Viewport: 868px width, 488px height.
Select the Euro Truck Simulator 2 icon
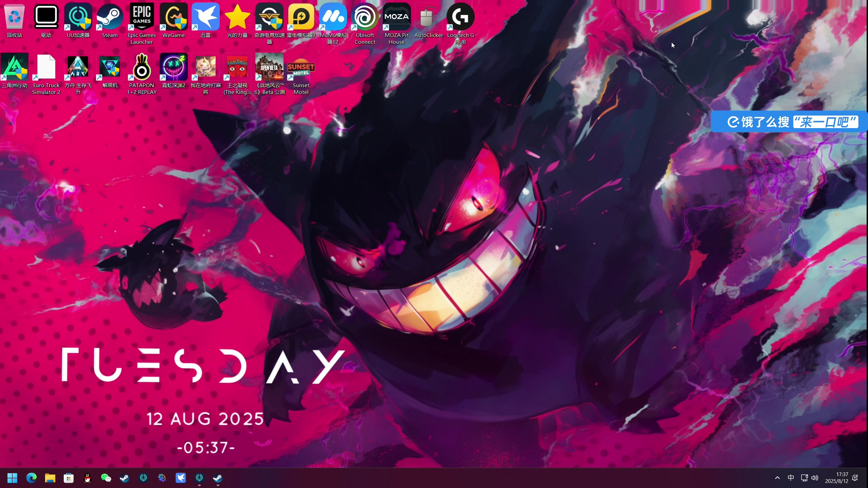click(x=46, y=75)
